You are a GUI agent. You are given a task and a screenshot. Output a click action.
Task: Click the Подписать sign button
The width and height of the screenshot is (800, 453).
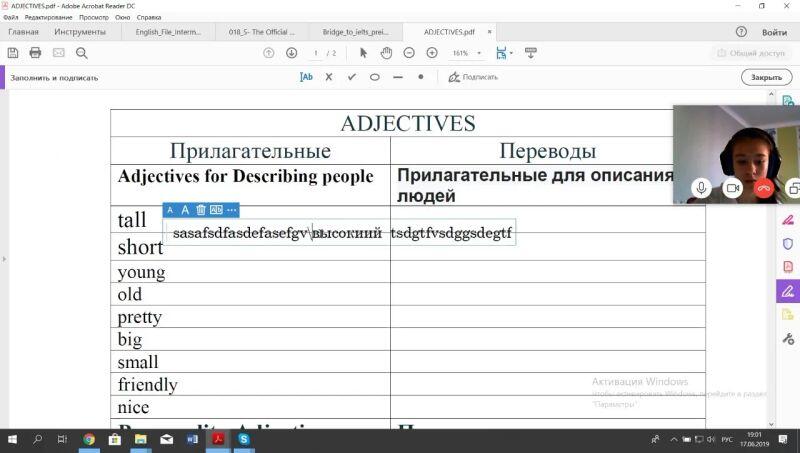(473, 77)
